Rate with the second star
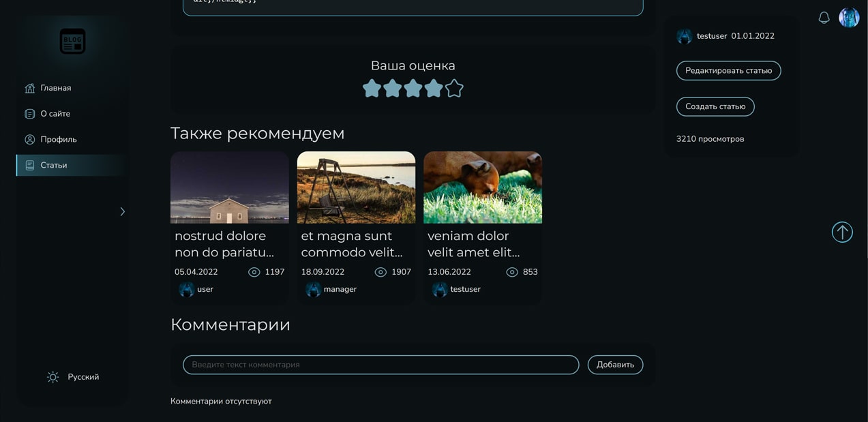The height and width of the screenshot is (422, 868). tap(392, 89)
